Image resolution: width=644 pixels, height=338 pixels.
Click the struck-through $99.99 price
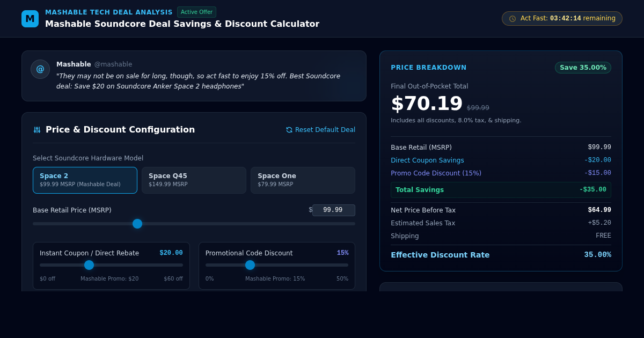click(x=478, y=108)
